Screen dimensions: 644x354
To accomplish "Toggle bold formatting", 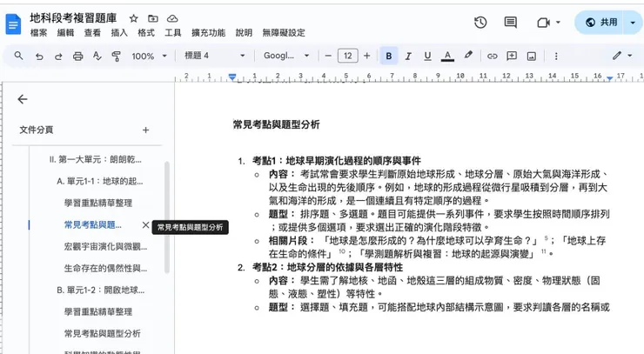I will [388, 56].
